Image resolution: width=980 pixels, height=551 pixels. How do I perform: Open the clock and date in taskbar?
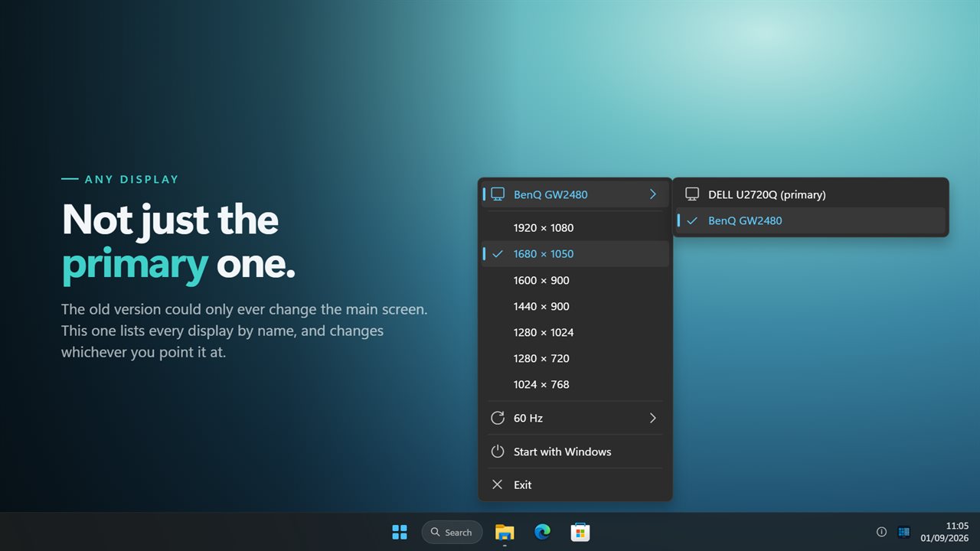coord(944,532)
